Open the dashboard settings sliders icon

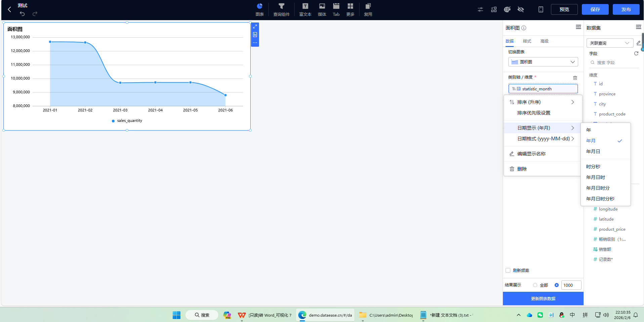pos(480,9)
